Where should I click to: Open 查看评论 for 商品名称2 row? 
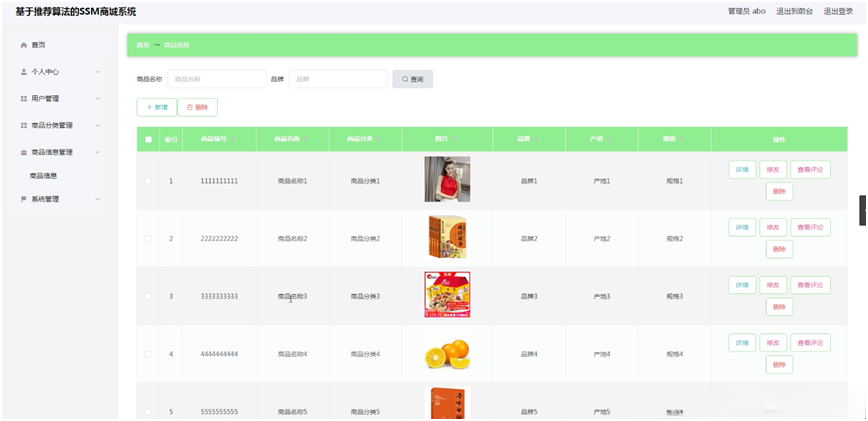click(x=810, y=227)
